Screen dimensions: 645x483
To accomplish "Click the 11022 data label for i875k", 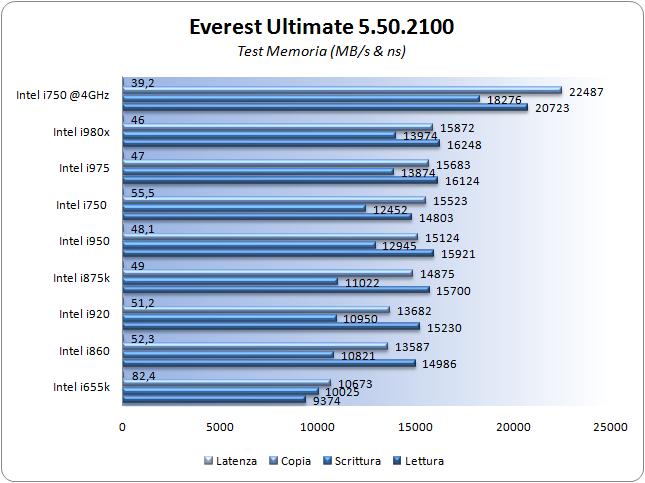I will [x=362, y=283].
